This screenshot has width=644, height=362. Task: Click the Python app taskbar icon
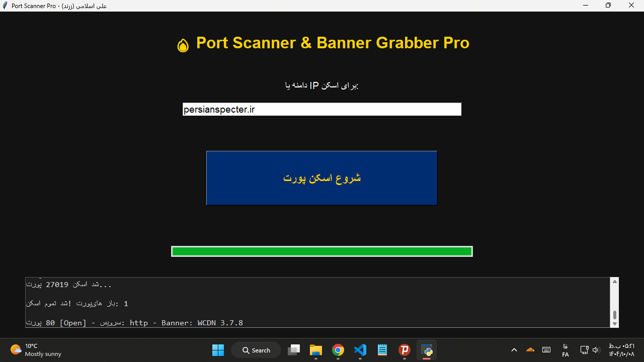click(x=427, y=350)
